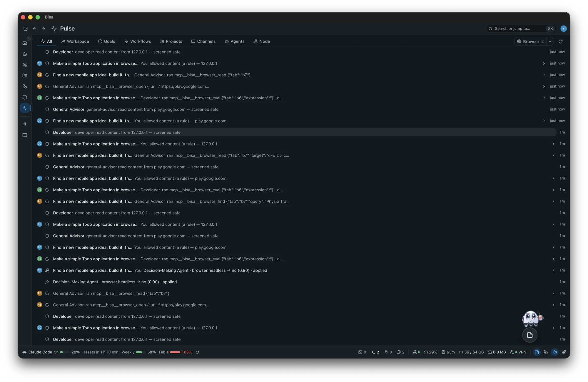The width and height of the screenshot is (588, 382).
Task: Click the Claude Code label in the status bar
Action: [37, 352]
